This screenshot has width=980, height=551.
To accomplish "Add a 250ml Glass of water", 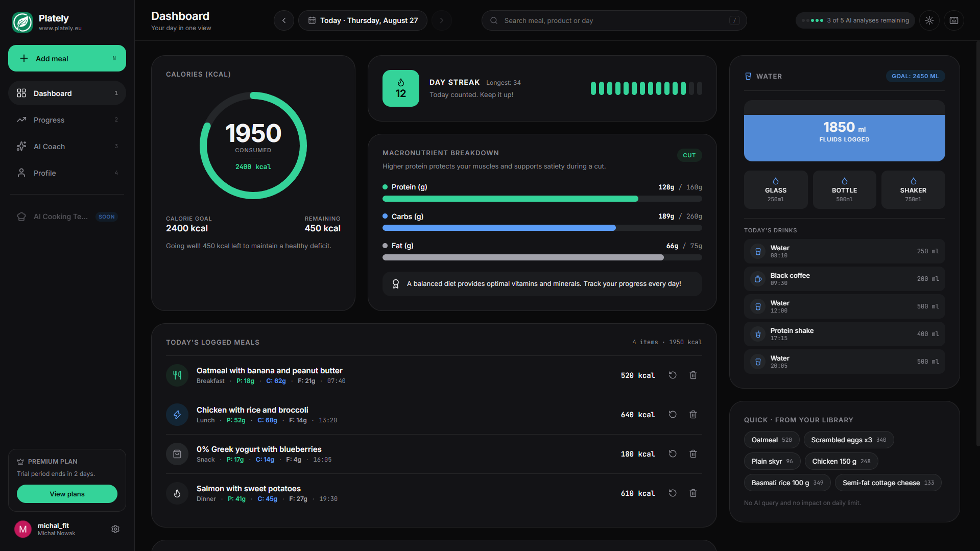I will (776, 190).
